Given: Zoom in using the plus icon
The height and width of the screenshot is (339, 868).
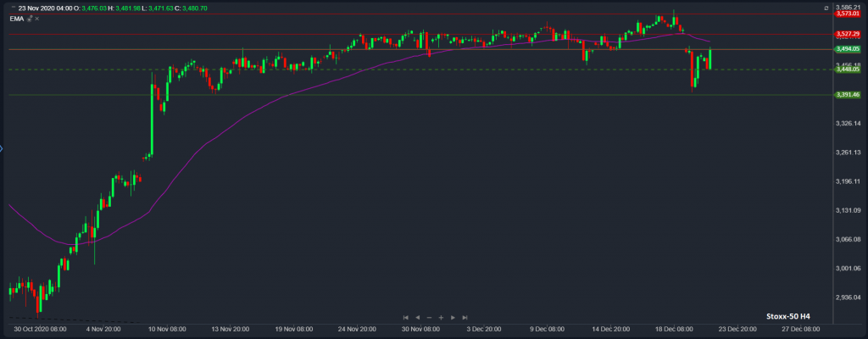Looking at the screenshot, I should click(x=441, y=317).
